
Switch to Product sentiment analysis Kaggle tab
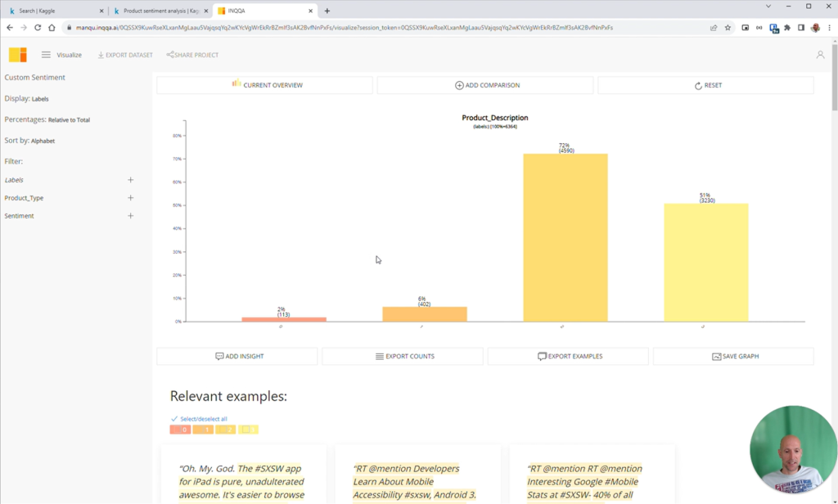[160, 11]
